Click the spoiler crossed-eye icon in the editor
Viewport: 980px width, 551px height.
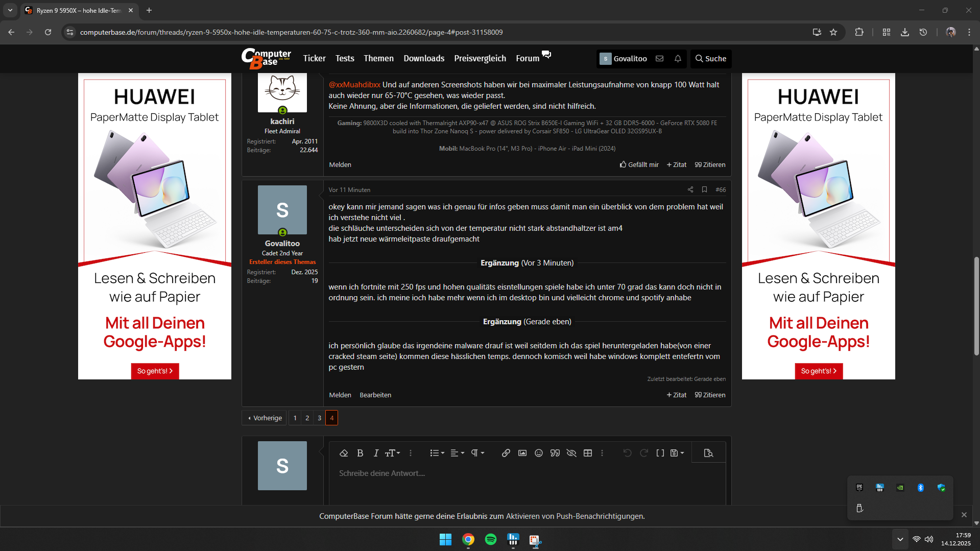click(x=571, y=453)
